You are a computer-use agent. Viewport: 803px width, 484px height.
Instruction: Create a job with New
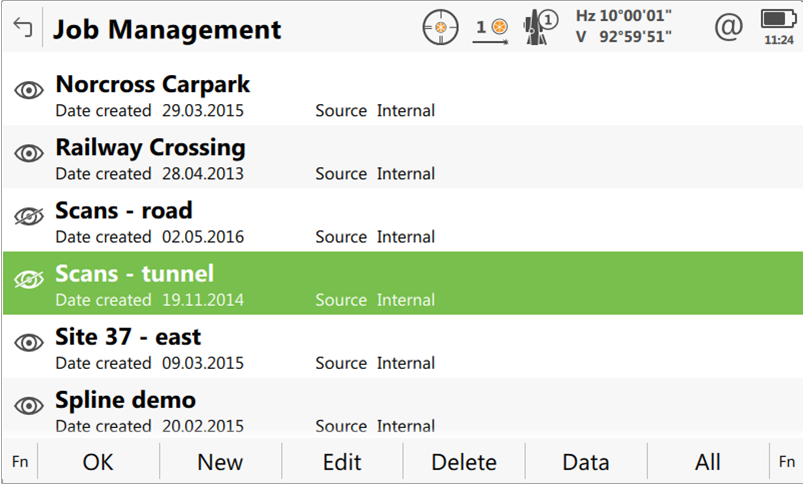point(220,462)
